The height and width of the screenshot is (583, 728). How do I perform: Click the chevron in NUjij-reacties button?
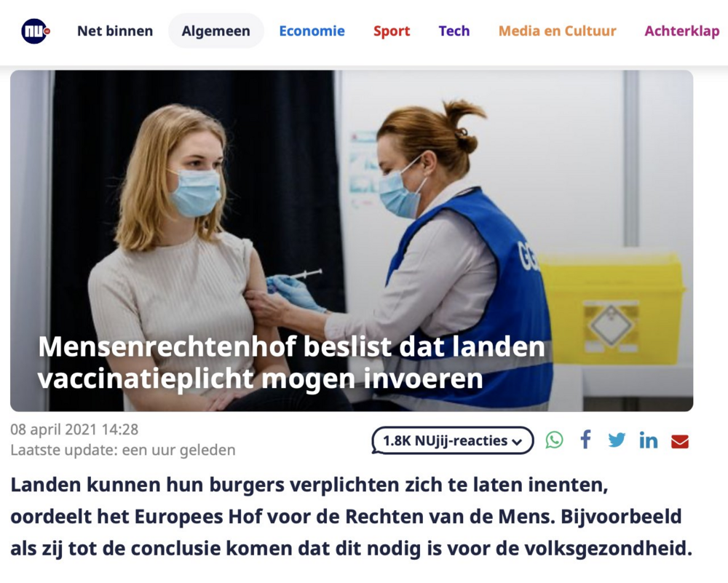pos(517,442)
